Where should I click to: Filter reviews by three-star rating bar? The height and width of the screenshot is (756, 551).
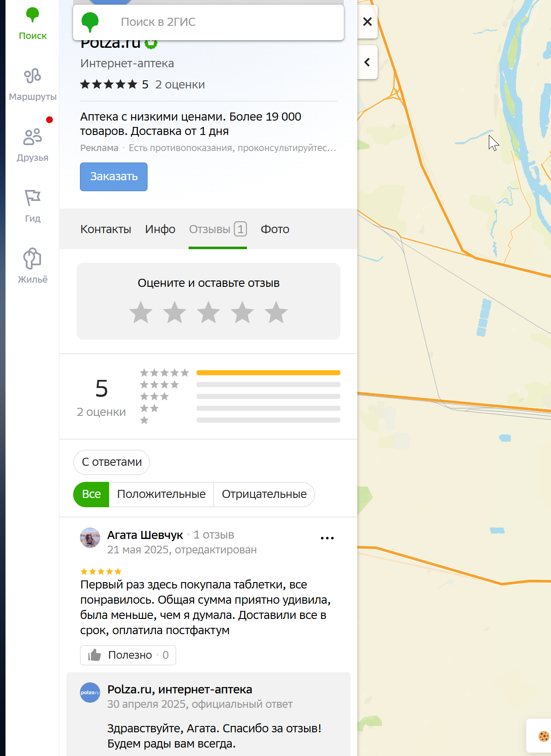point(269,396)
